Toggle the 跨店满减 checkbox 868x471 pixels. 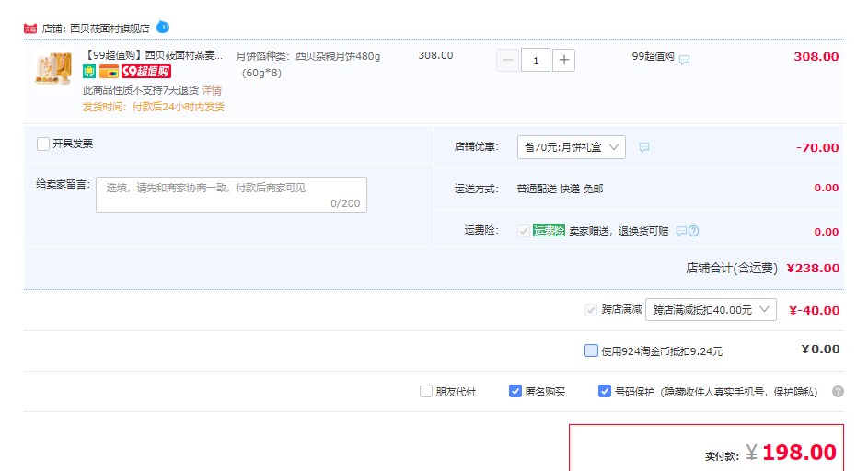pyautogui.click(x=591, y=310)
